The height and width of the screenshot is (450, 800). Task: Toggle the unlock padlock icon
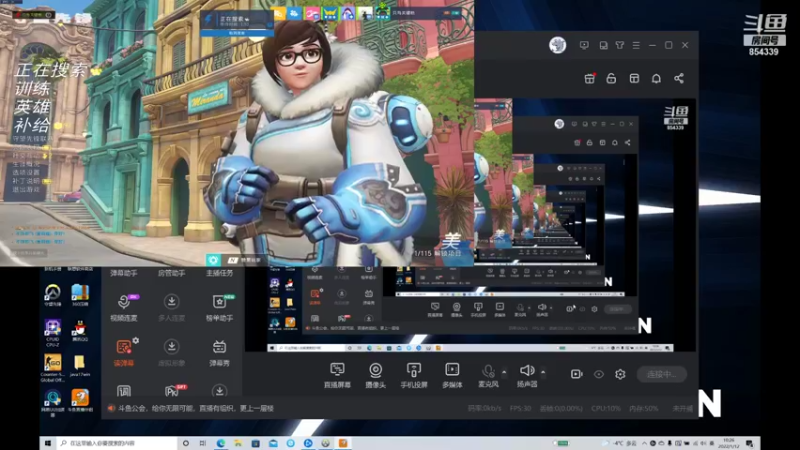[x=611, y=78]
